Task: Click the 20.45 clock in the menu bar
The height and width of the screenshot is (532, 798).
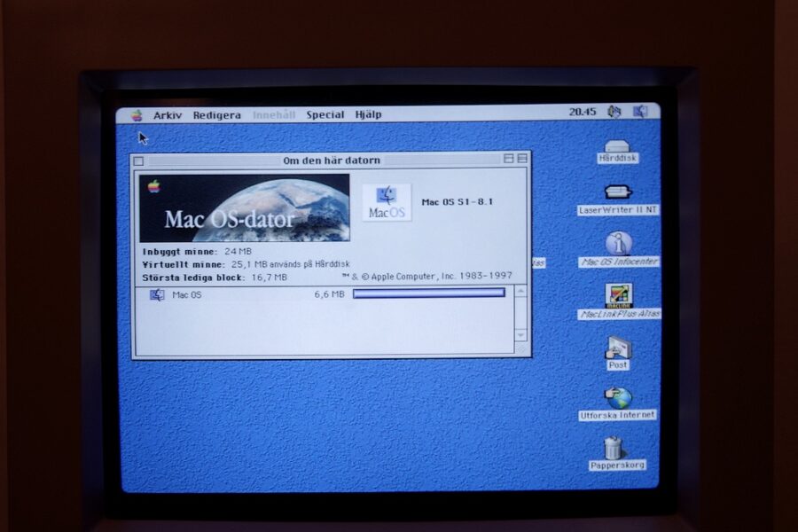Action: tap(583, 112)
